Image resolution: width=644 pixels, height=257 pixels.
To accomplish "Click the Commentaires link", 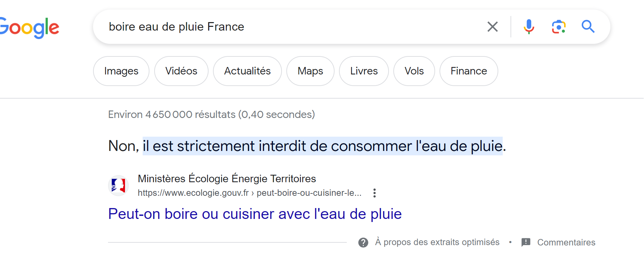I will coord(566,242).
